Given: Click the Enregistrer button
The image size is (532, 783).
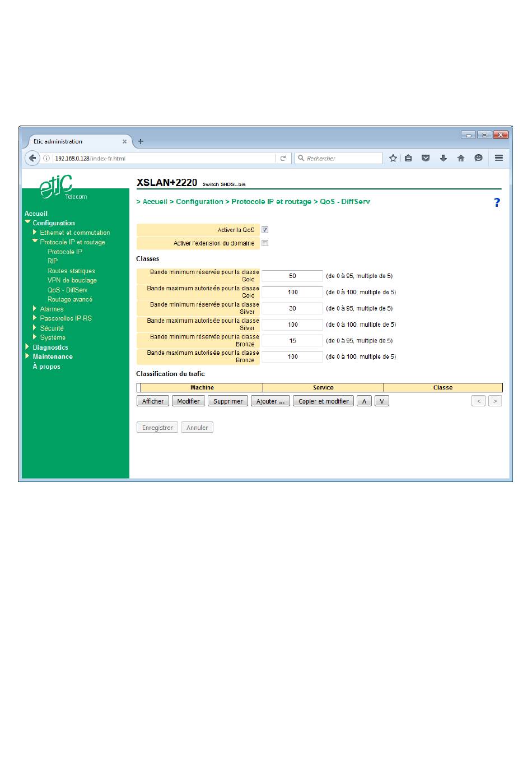Looking at the screenshot, I should 157,428.
